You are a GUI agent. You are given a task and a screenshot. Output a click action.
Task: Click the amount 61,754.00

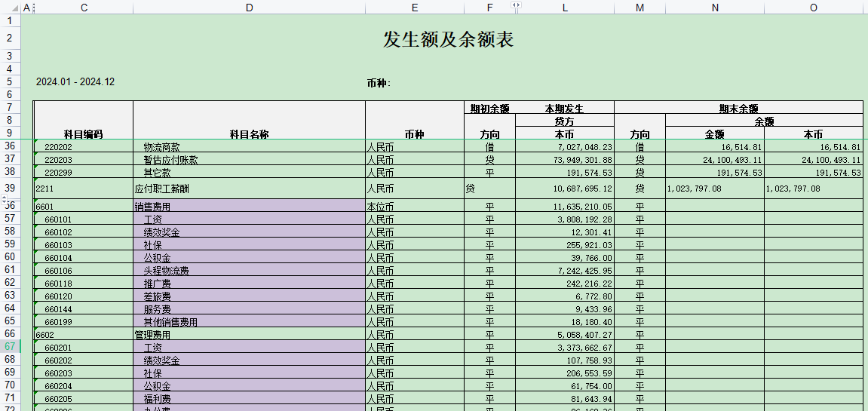(x=593, y=386)
